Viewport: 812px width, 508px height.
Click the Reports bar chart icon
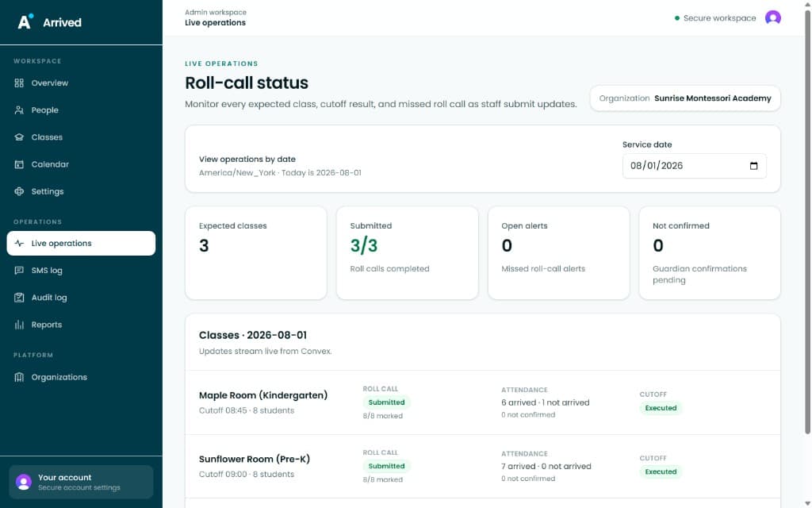pyautogui.click(x=19, y=325)
